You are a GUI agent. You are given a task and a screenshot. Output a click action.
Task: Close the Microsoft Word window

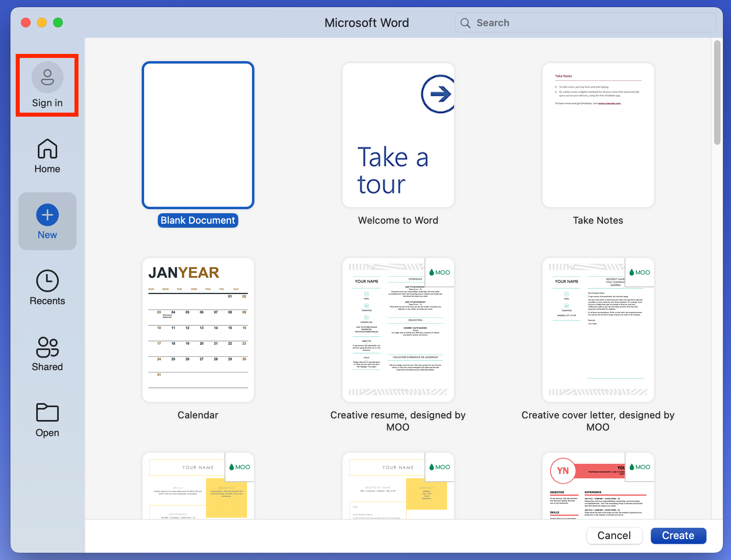coord(26,23)
